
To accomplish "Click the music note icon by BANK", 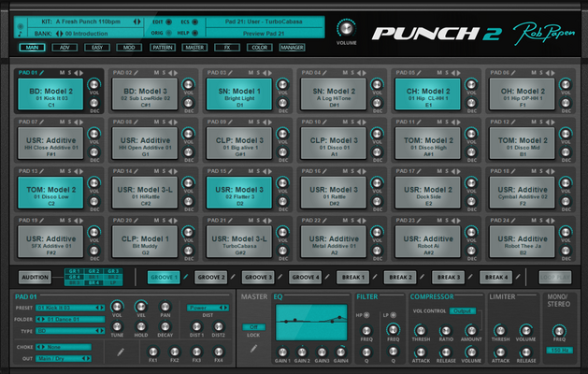I will click(x=21, y=34).
